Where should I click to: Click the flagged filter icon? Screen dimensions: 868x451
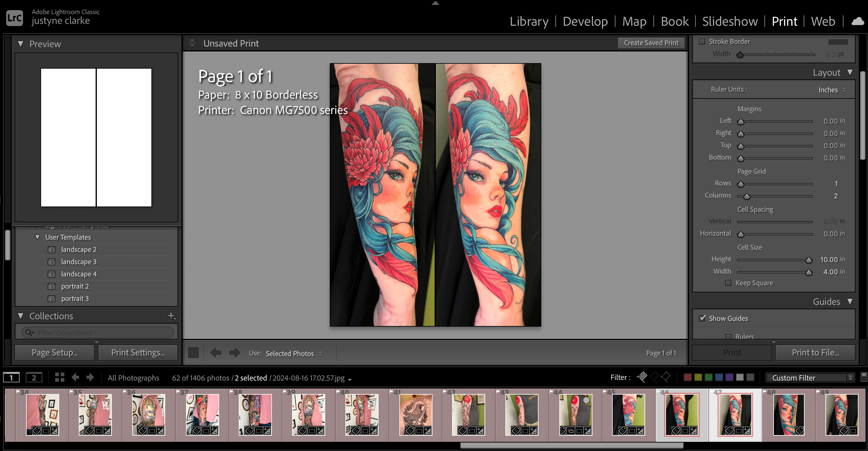[642, 377]
